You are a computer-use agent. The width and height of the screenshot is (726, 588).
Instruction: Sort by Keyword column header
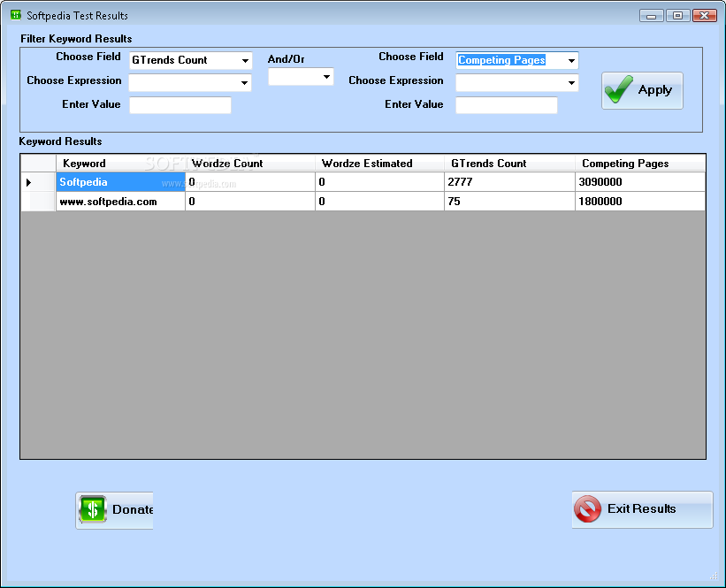click(x=121, y=163)
